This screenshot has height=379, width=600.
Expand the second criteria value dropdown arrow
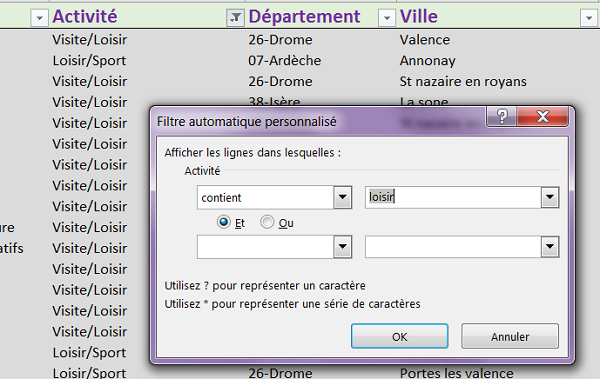tap(550, 247)
